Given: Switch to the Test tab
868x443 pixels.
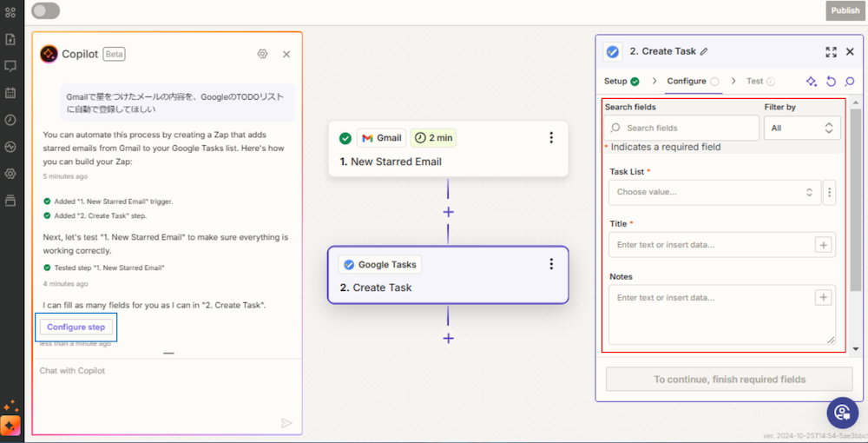Looking at the screenshot, I should tap(760, 81).
